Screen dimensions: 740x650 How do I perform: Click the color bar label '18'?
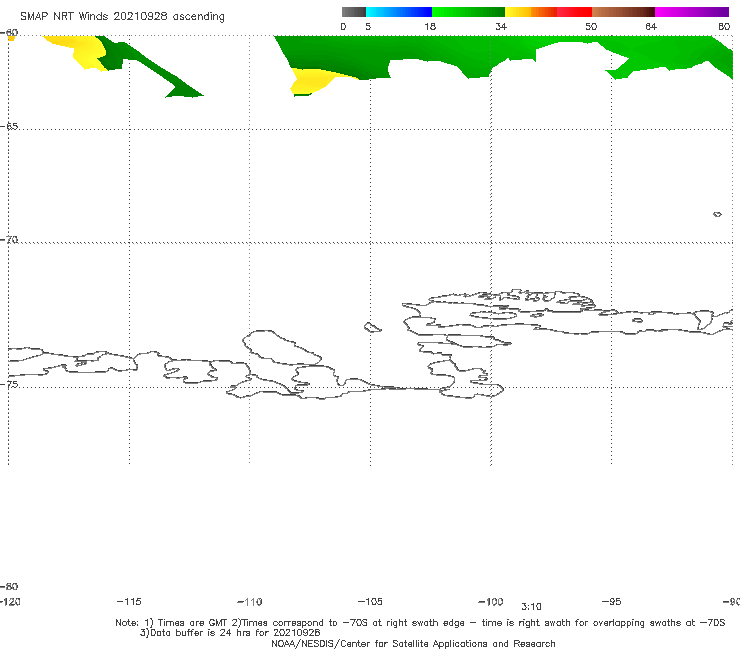pos(429,26)
